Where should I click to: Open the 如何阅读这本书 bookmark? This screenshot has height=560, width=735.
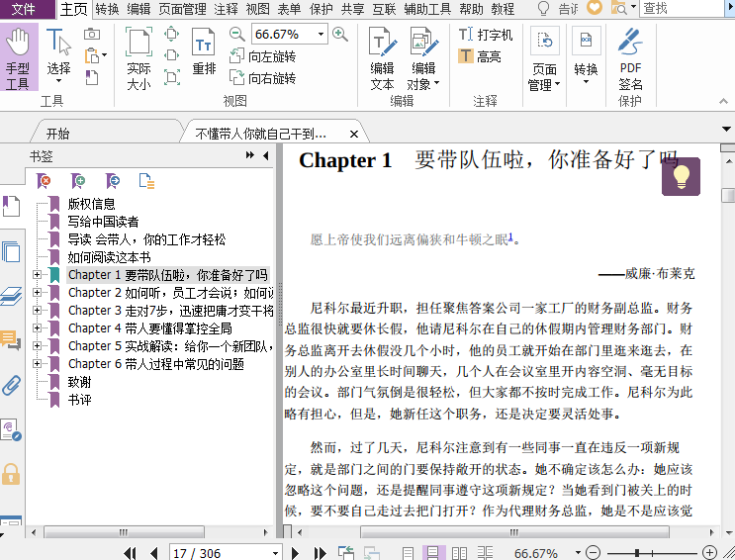click(109, 257)
